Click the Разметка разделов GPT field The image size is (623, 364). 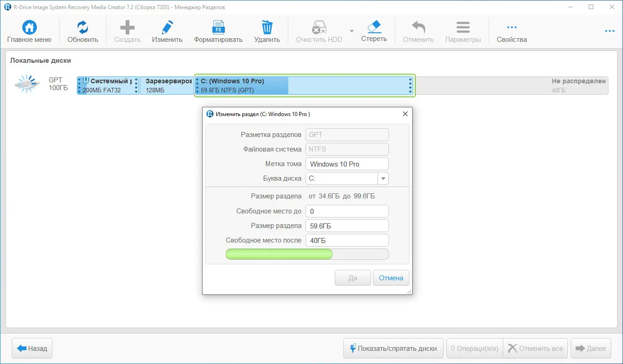(x=347, y=135)
